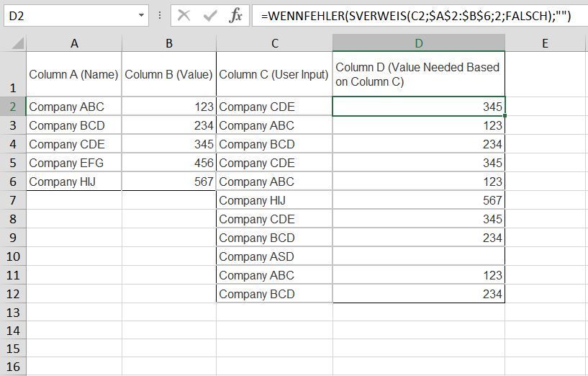This screenshot has width=588, height=376.
Task: Click cell A6 'Company HIJ'
Action: click(74, 182)
